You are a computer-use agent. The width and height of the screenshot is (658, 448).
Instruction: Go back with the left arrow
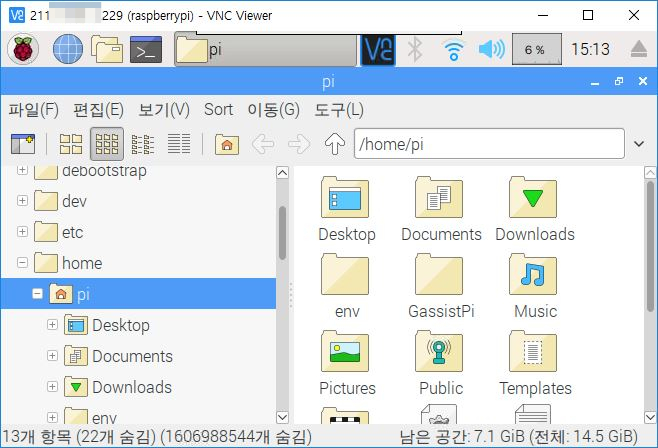click(263, 144)
